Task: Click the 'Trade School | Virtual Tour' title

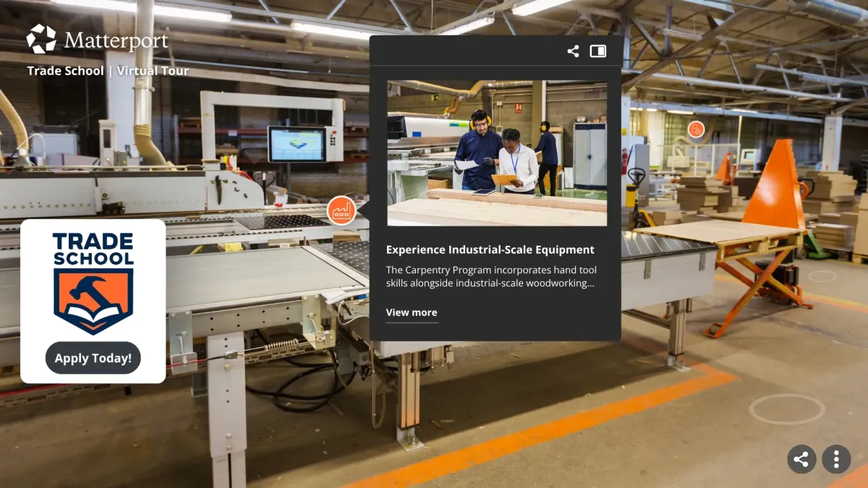Action: 108,71
